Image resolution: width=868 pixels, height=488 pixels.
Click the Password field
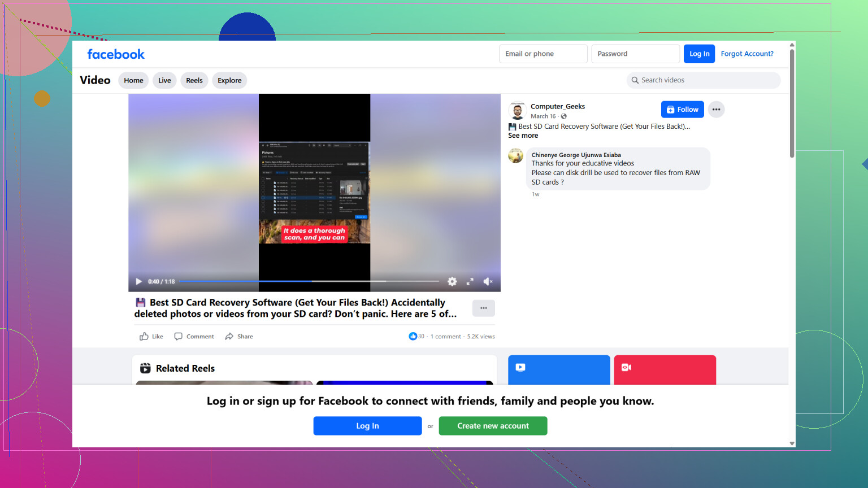[x=635, y=54]
